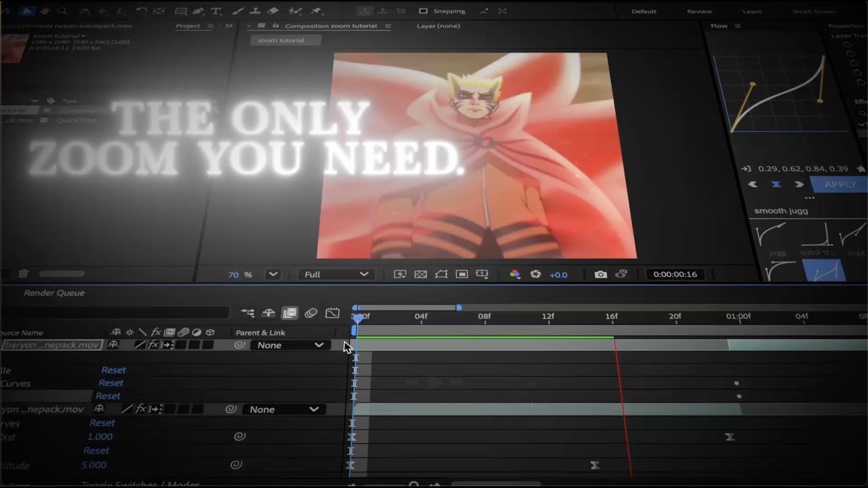Open the Render Queue tab
This screenshot has width=868, height=488.
(x=54, y=293)
